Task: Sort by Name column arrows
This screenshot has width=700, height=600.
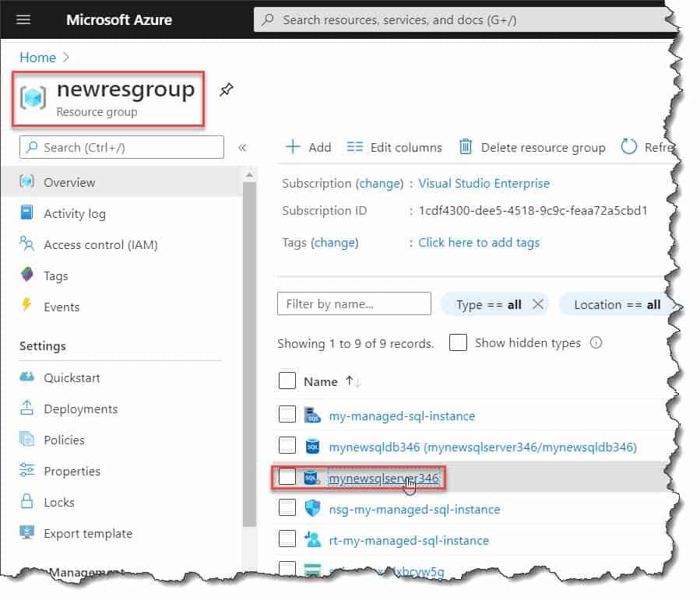Action: [353, 381]
